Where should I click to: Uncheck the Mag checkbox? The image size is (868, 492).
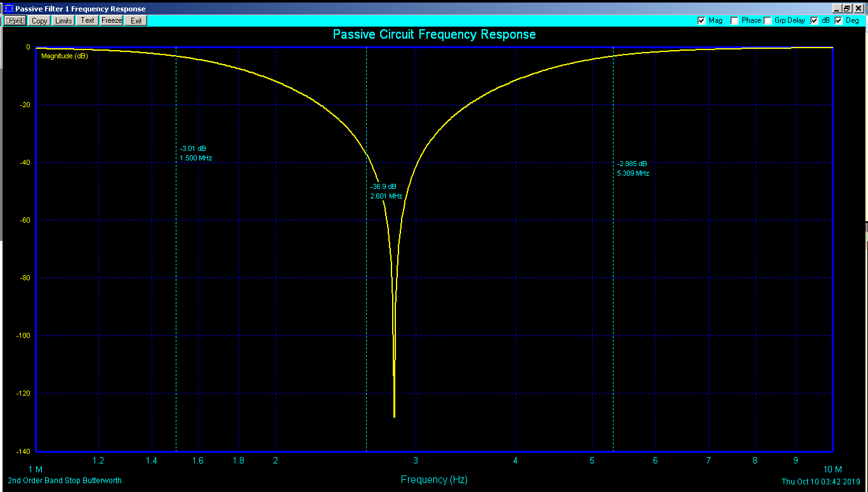pyautogui.click(x=701, y=20)
